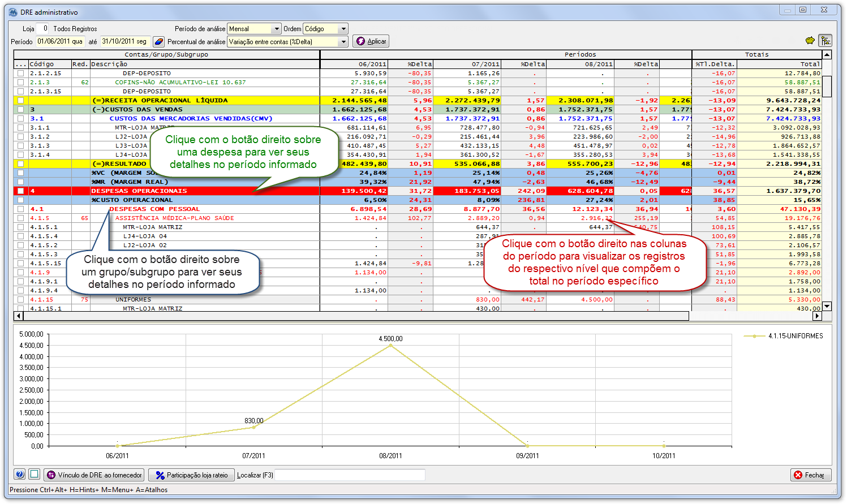Toggle the account tree hierarchy view button
The height and width of the screenshot is (504, 847).
tap(825, 41)
